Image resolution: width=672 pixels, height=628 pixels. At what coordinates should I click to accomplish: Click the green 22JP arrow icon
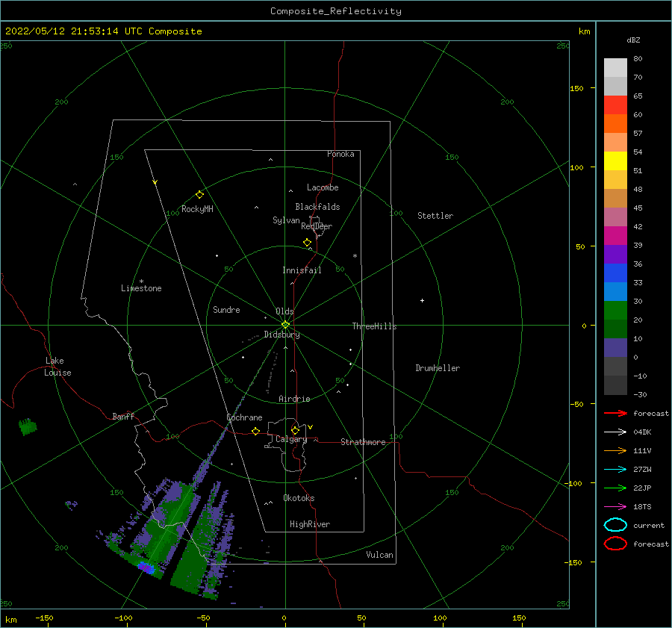615,488
